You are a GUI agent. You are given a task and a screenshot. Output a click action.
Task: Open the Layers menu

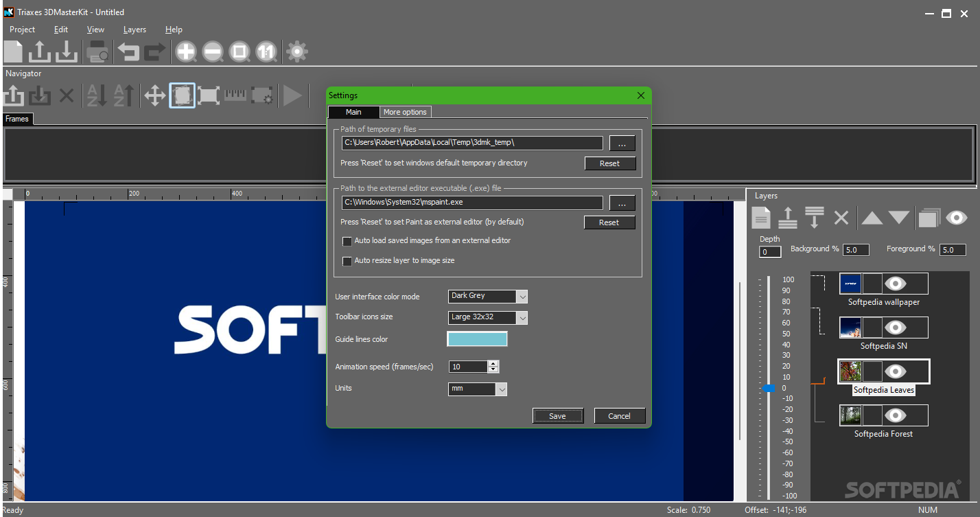click(135, 30)
